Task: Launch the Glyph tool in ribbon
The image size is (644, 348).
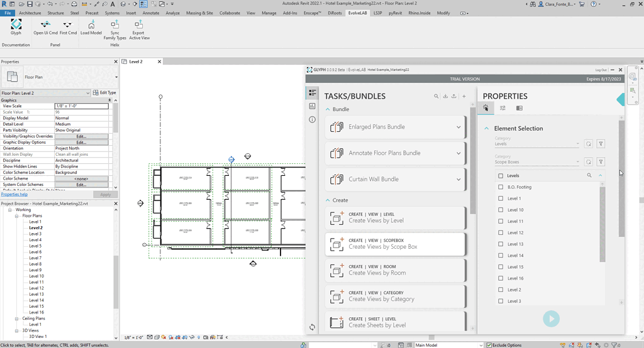Action: [x=16, y=26]
